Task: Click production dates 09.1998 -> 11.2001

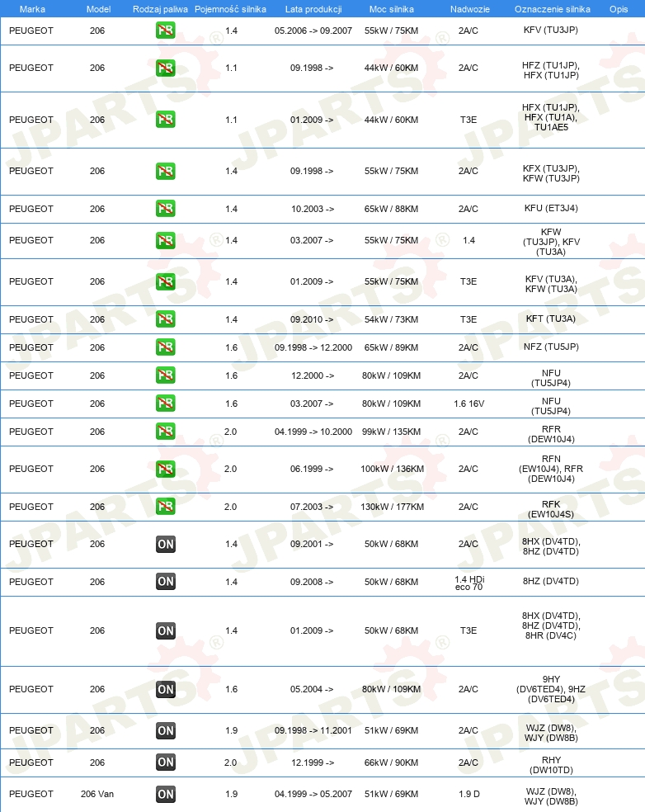Action: coord(313,730)
